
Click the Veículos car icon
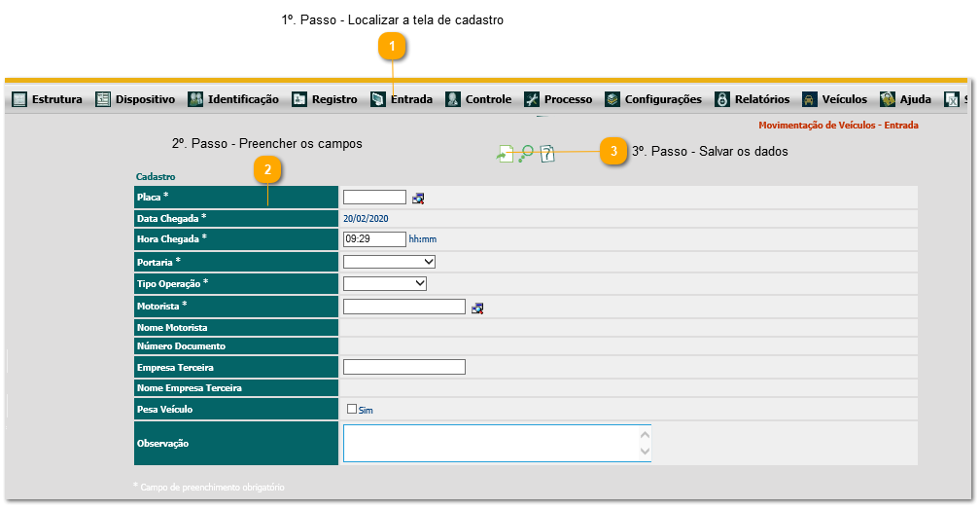click(809, 99)
